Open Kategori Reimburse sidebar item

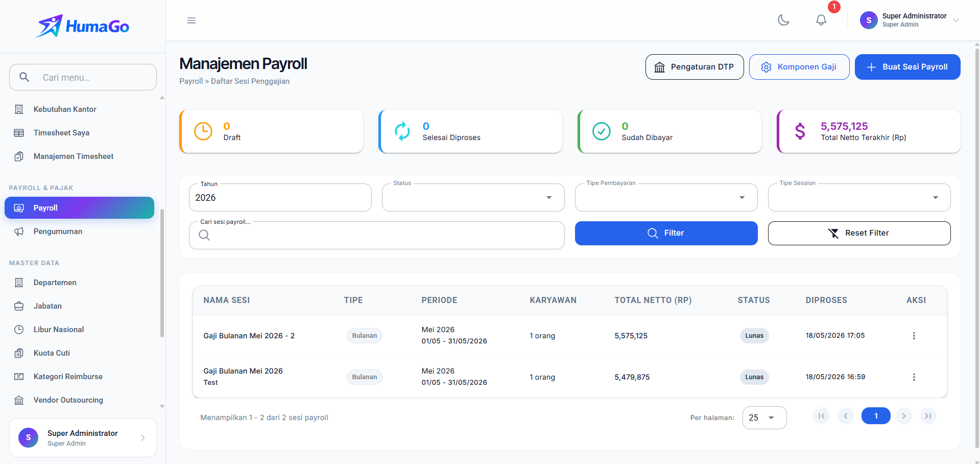[x=80, y=377]
